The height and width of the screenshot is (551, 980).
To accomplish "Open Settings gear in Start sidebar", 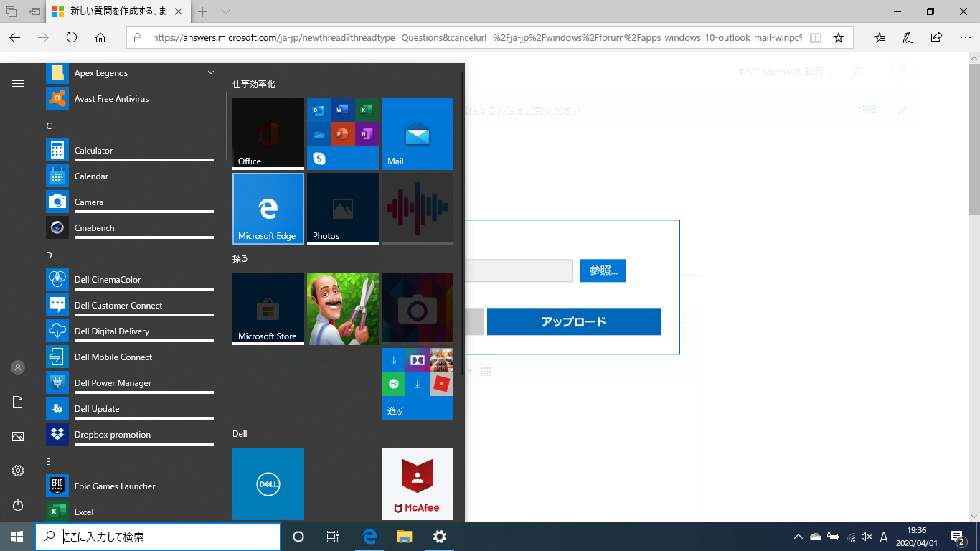I will (18, 471).
